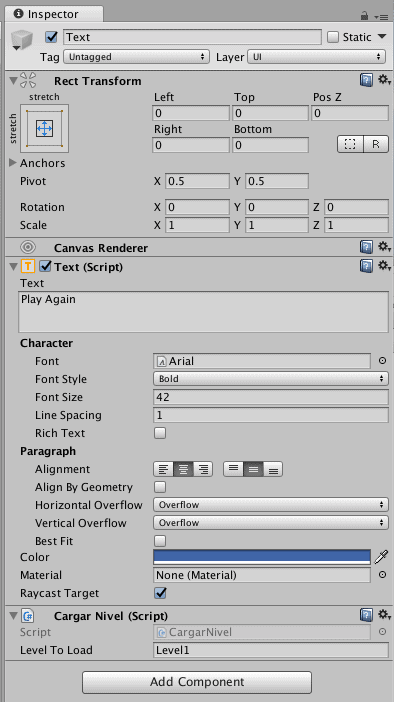The height and width of the screenshot is (702, 394).
Task: Select the Color eyedropper tool
Action: pyautogui.click(x=381, y=557)
